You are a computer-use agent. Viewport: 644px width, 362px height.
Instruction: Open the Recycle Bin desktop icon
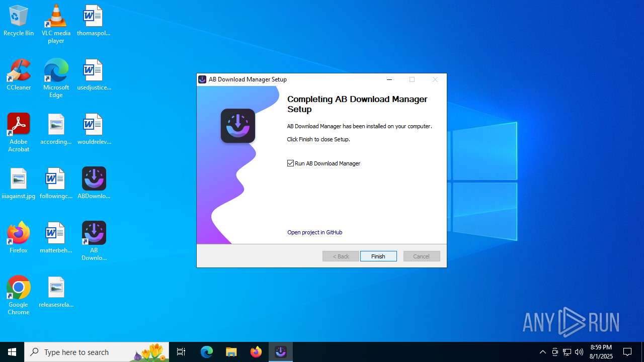[x=19, y=21]
